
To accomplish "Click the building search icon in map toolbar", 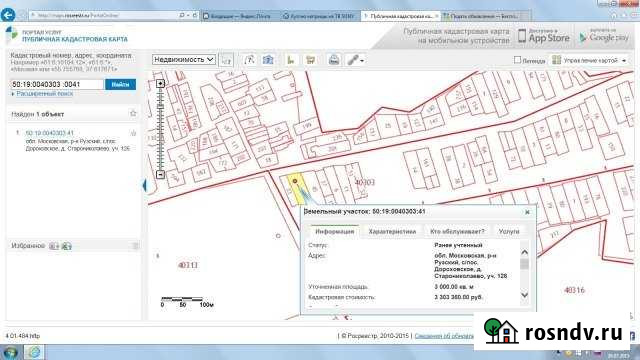I will point(268,60).
